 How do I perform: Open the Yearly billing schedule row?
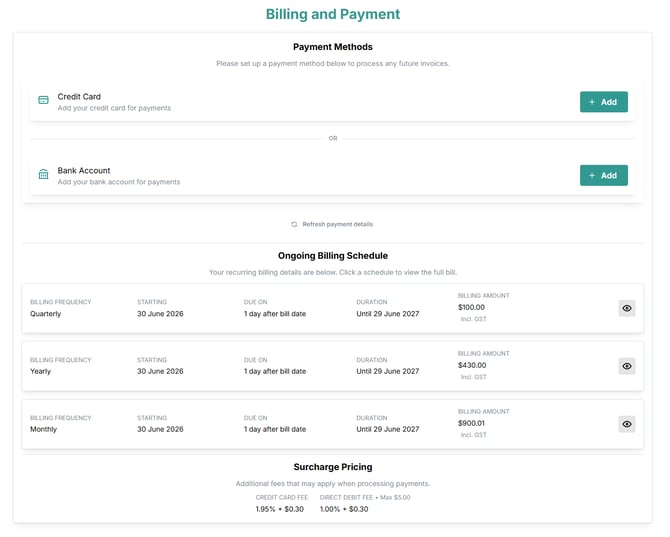pyautogui.click(x=332, y=366)
